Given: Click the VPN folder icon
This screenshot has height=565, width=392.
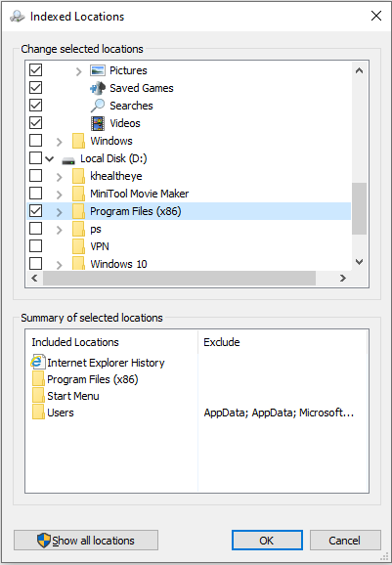Looking at the screenshot, I should click(x=78, y=247).
